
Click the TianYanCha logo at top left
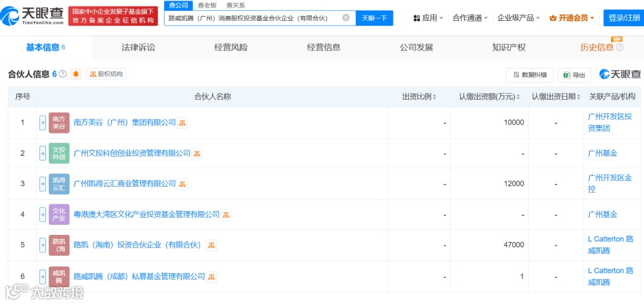click(32, 16)
